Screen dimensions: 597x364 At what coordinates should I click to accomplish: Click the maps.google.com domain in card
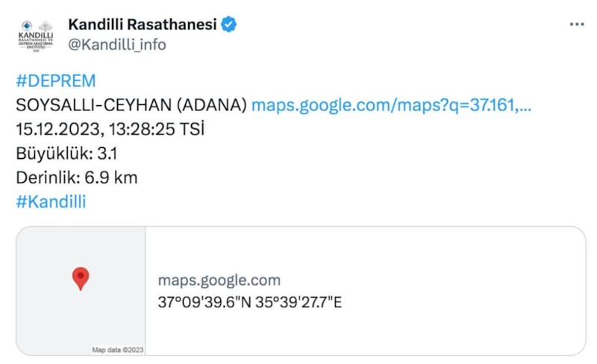(x=219, y=280)
